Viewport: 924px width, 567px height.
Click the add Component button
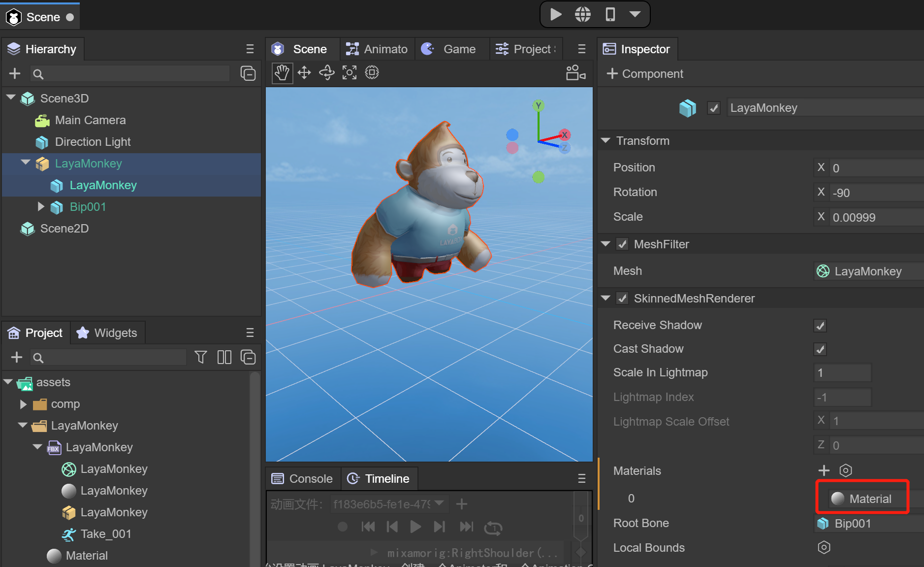(x=645, y=74)
